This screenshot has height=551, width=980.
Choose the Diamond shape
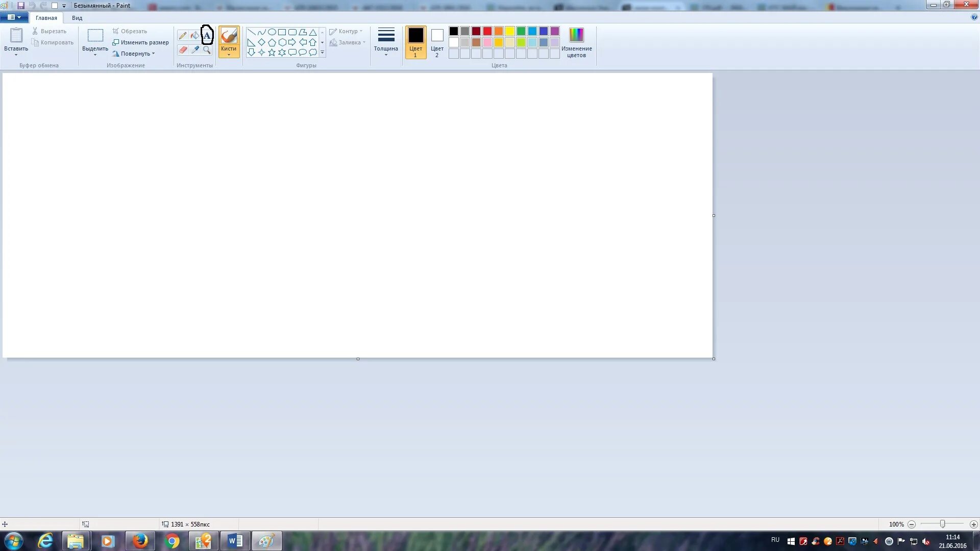[261, 42]
